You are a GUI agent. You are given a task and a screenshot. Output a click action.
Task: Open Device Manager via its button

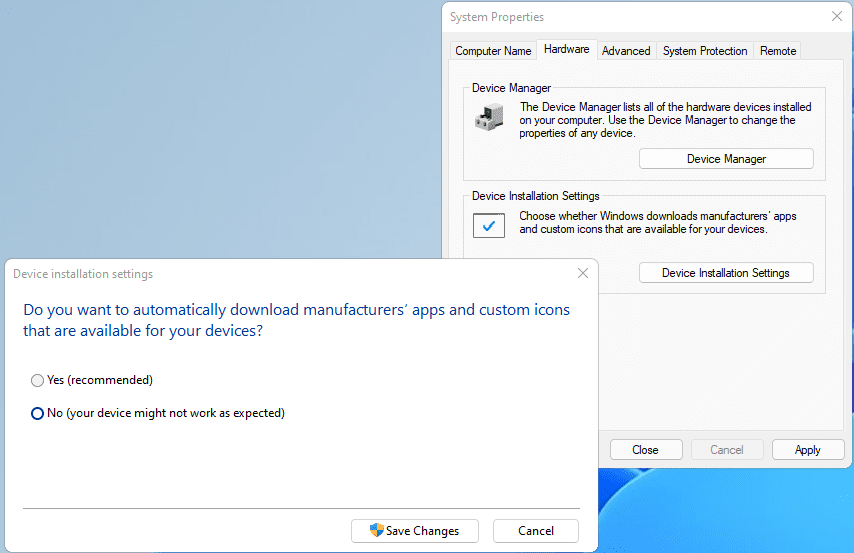[726, 159]
